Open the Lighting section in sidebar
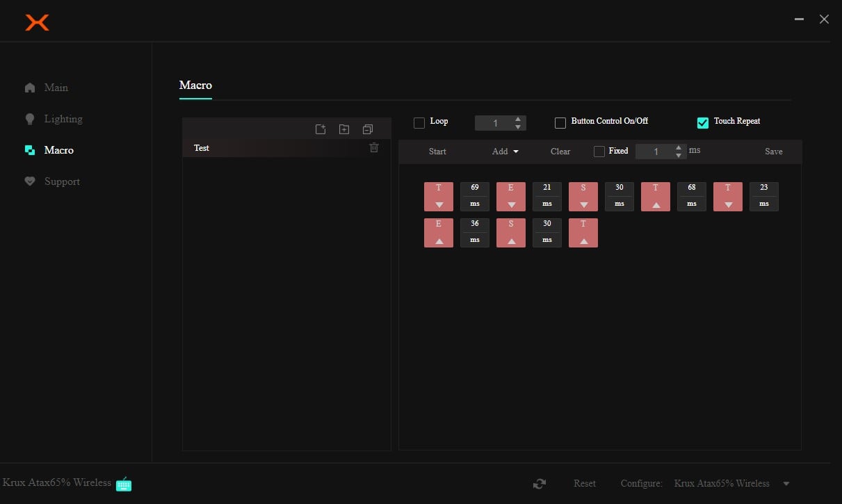 pos(63,119)
